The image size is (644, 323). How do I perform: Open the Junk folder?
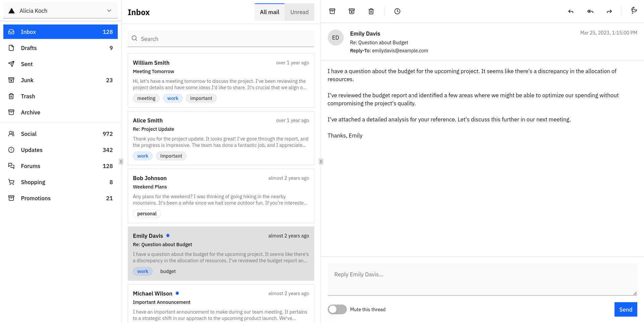click(x=60, y=80)
